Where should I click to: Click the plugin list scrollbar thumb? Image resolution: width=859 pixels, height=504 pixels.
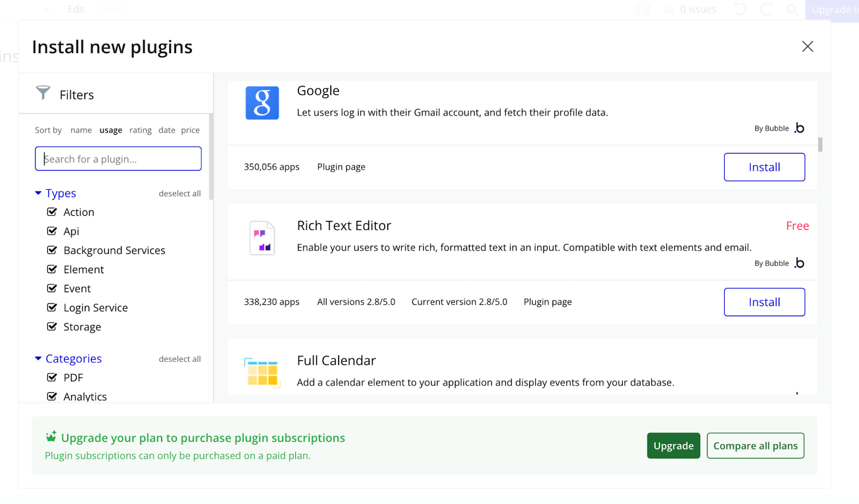(x=820, y=144)
